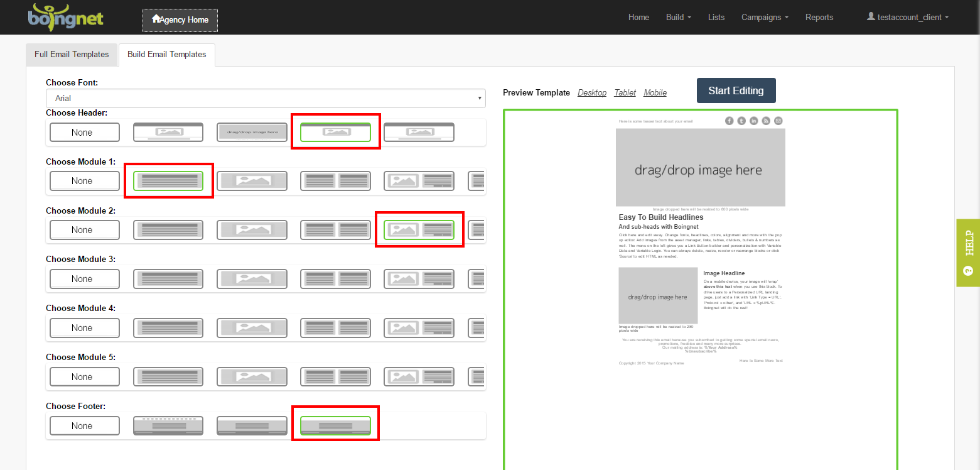This screenshot has height=470, width=980.
Task: Click the Twitter icon in the preview
Action: pos(741,121)
